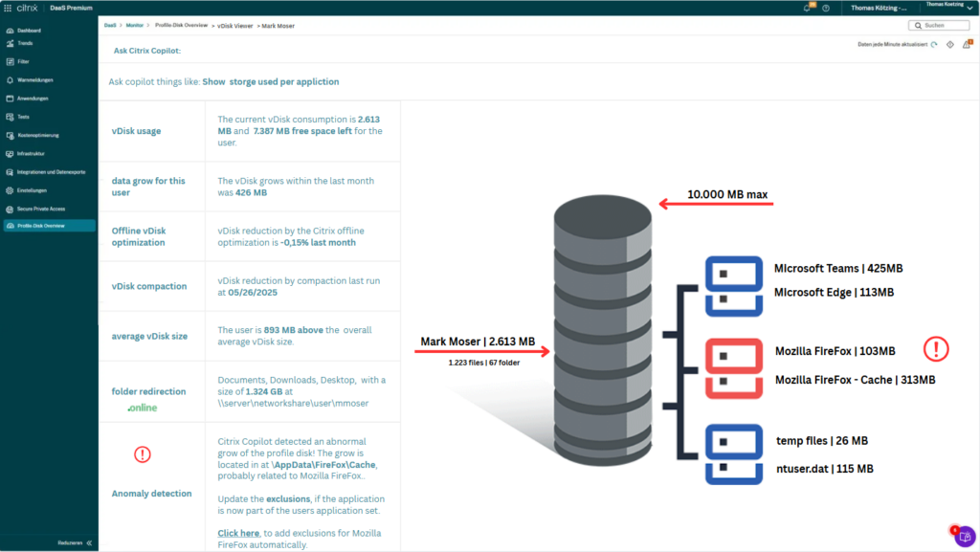Image resolution: width=980 pixels, height=552 pixels.
Task: Click the Infrastruktur sidebar icon
Action: [x=10, y=154]
